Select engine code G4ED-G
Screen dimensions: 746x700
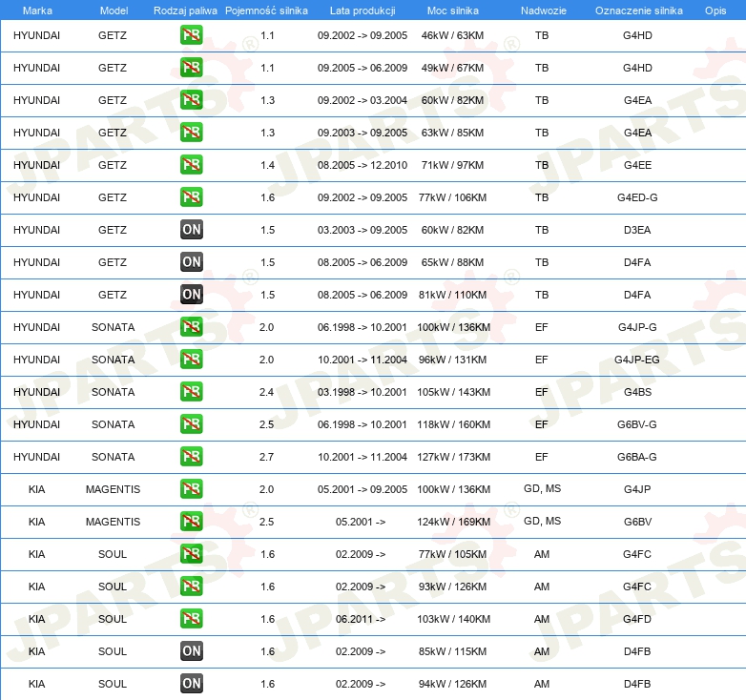(637, 197)
